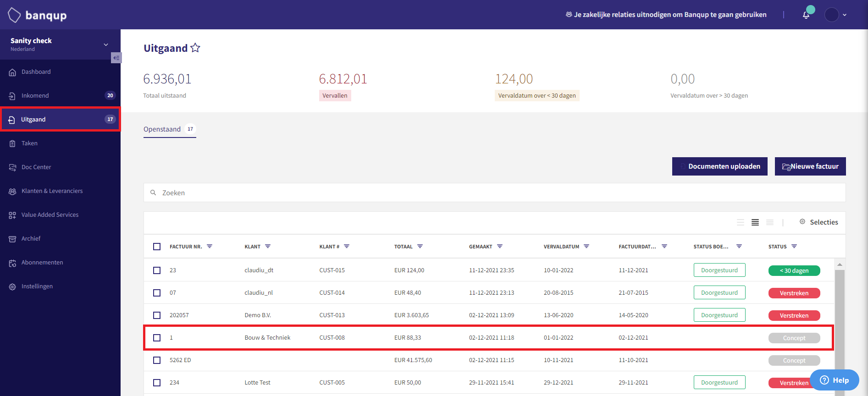Viewport: 868px width, 396px height.
Task: Filter the Klant # column
Action: click(x=347, y=246)
